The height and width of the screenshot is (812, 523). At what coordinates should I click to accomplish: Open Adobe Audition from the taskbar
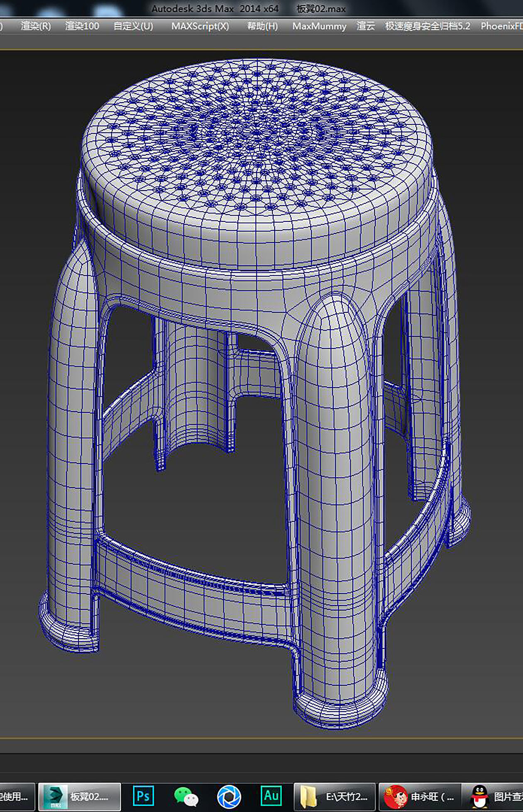pyautogui.click(x=271, y=796)
